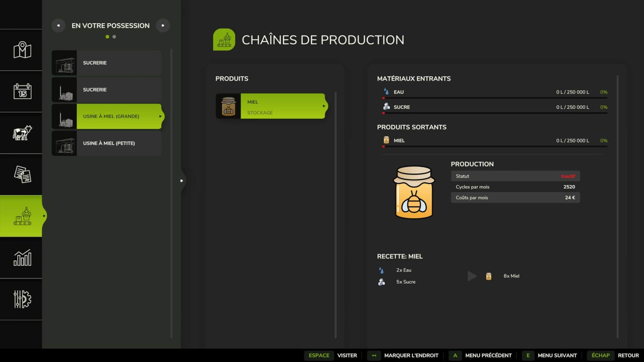Select Usine à miel (petite)
The image size is (644, 362).
pos(107,143)
